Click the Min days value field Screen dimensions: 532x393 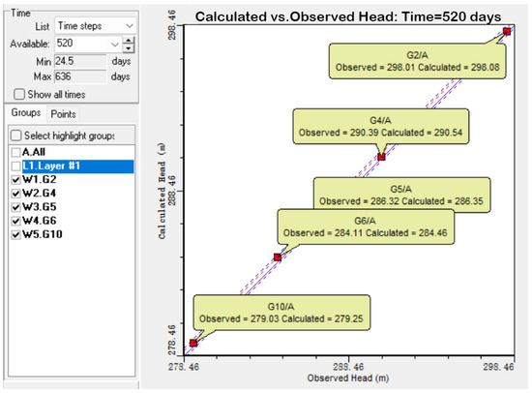coord(80,61)
